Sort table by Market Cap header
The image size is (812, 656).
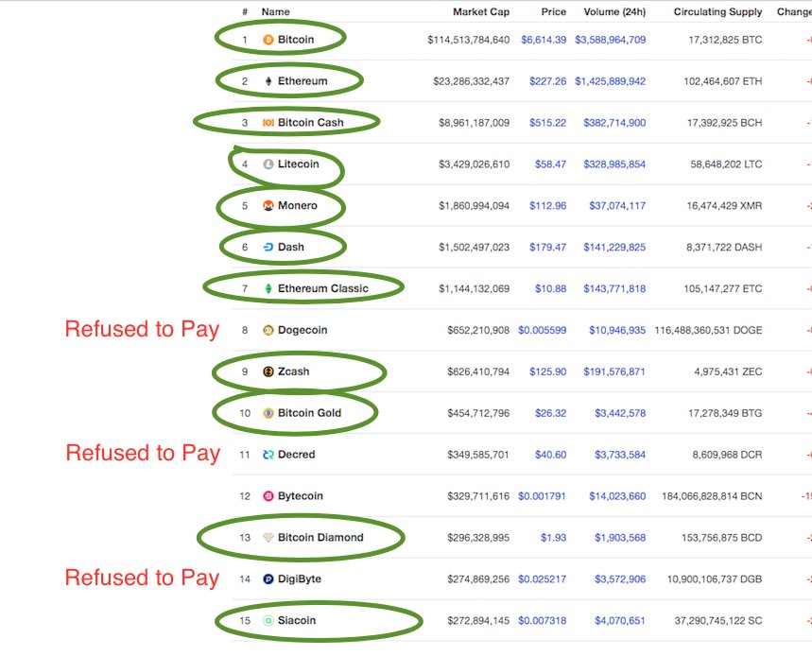[x=482, y=11]
